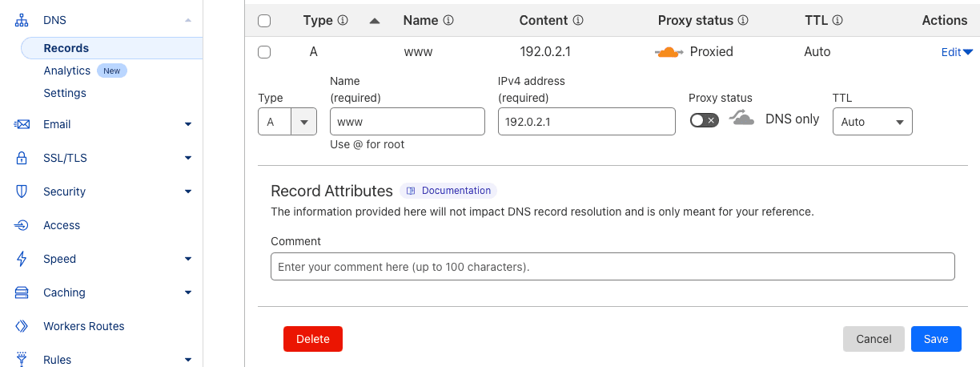Viewport: 980px width, 367px height.
Task: Open Analytics under DNS
Action: point(66,71)
